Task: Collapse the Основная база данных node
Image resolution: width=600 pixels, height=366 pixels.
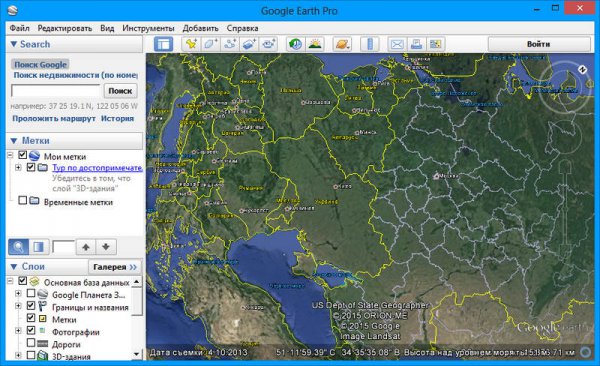Action: point(10,281)
